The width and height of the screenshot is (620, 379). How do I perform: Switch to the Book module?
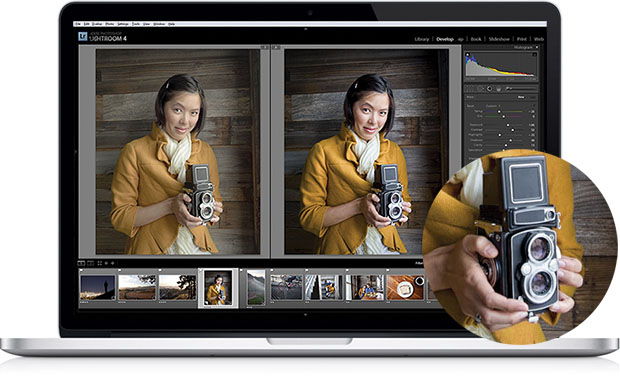coord(476,39)
